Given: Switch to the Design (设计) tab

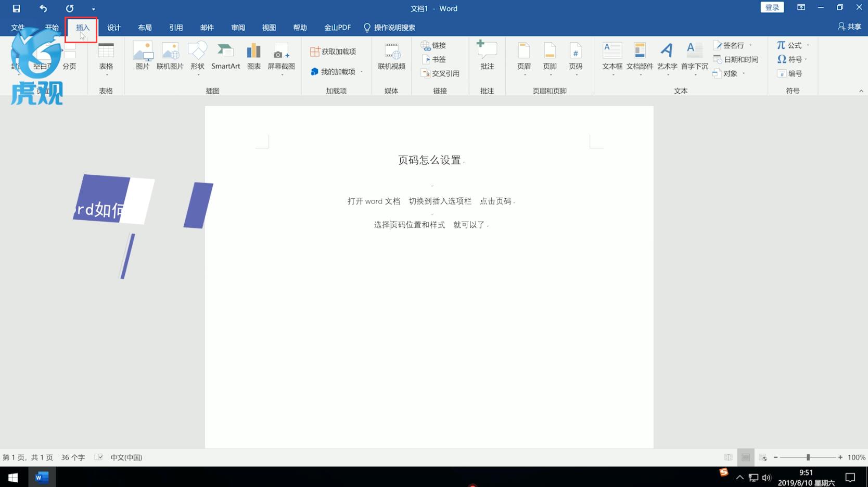Looking at the screenshot, I should coord(113,27).
